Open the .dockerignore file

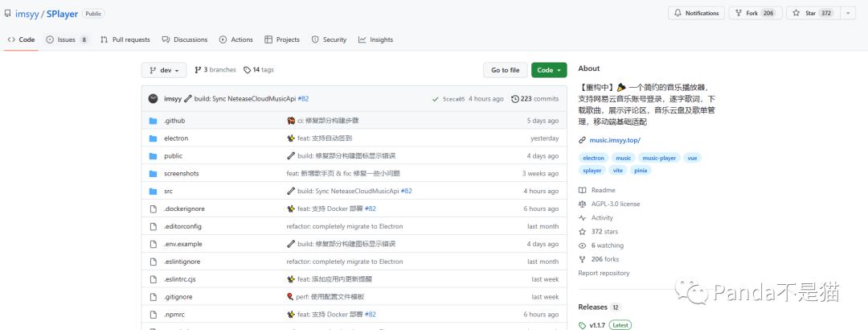(184, 208)
